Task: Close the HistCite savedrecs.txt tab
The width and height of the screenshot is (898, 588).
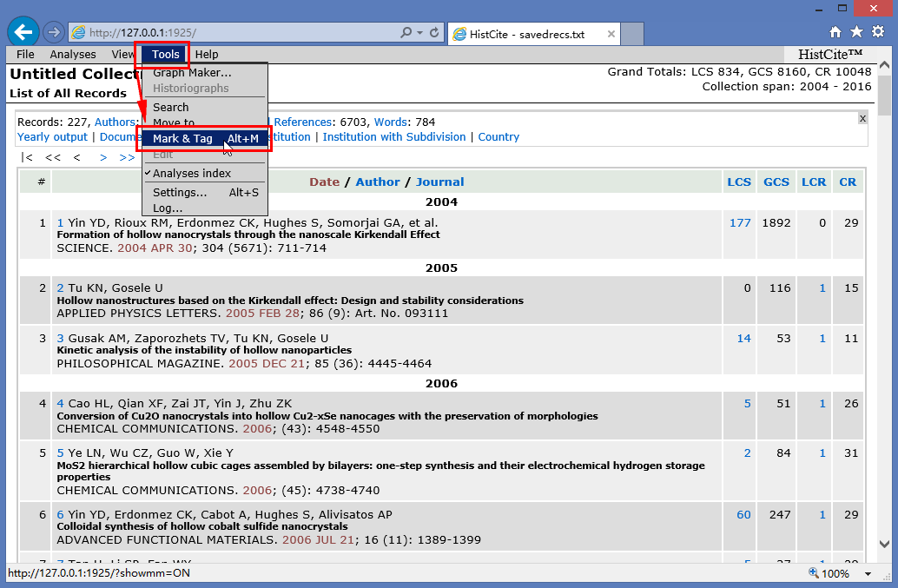Action: point(611,34)
